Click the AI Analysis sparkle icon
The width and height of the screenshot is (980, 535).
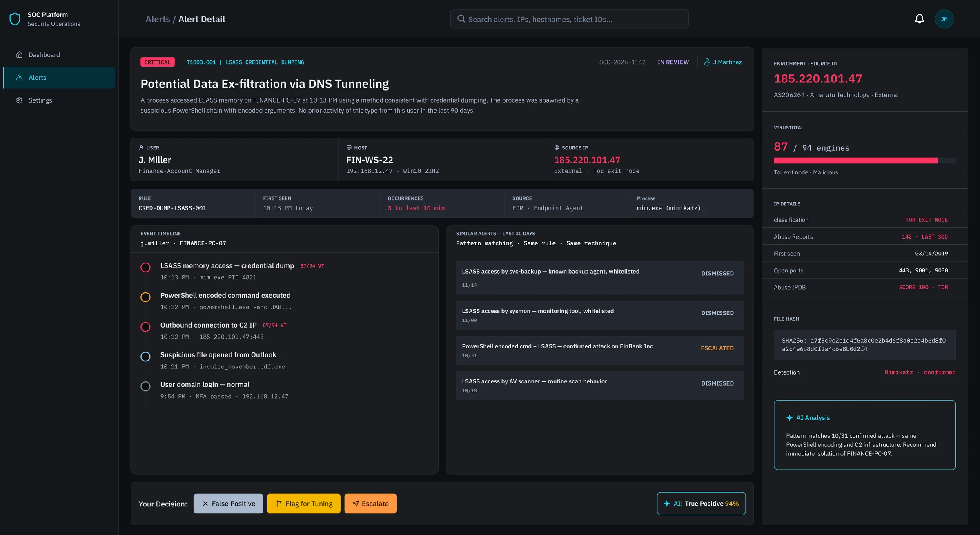[x=789, y=418]
